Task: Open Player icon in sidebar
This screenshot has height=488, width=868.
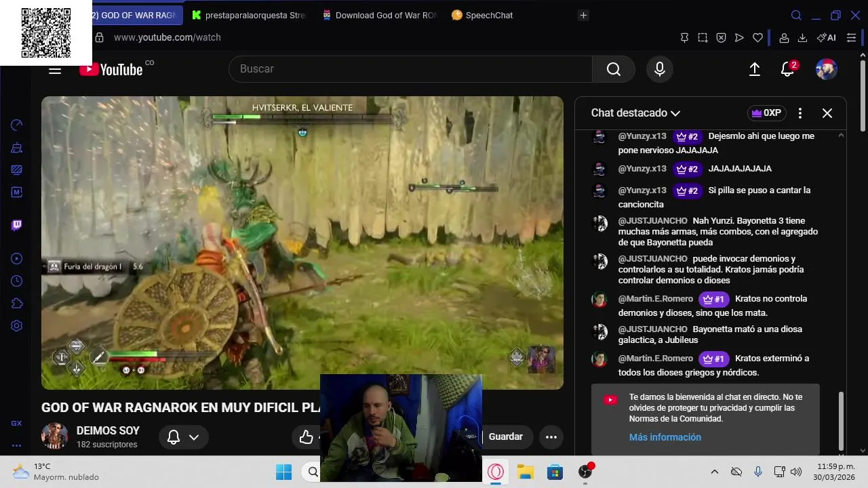Action: pyautogui.click(x=17, y=258)
